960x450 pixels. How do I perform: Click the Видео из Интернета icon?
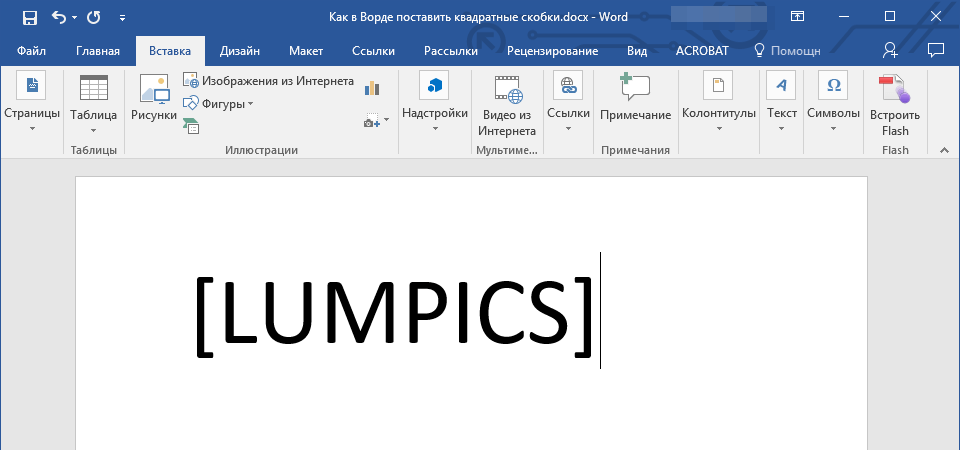click(506, 105)
